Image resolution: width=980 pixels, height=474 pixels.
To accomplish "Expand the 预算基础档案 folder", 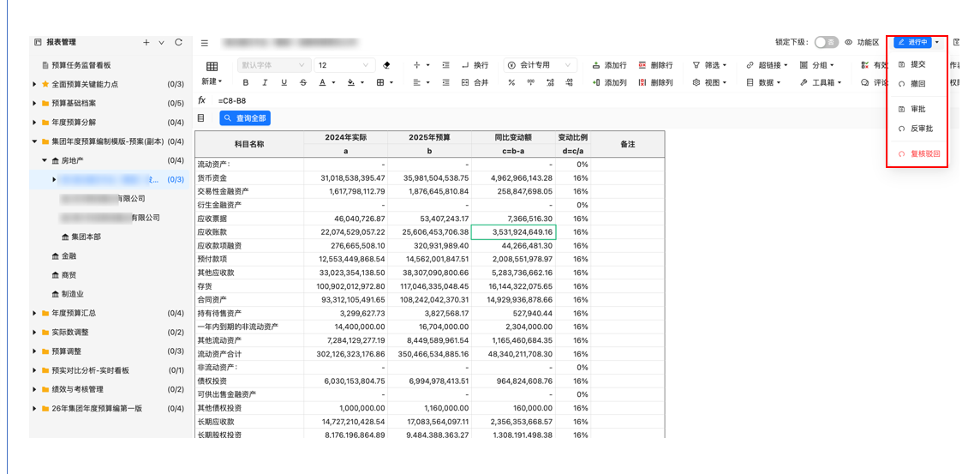I will (34, 103).
